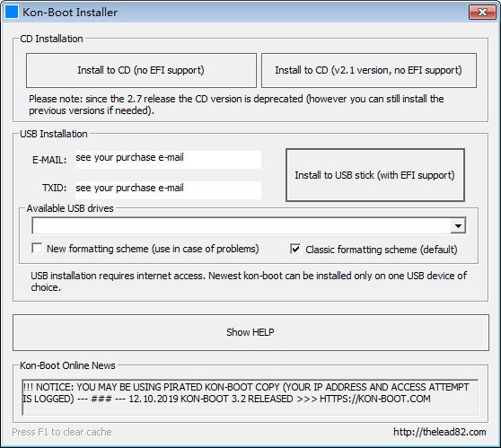
Task: Click the blue Kon-Boot app icon
Action: (x=11, y=13)
